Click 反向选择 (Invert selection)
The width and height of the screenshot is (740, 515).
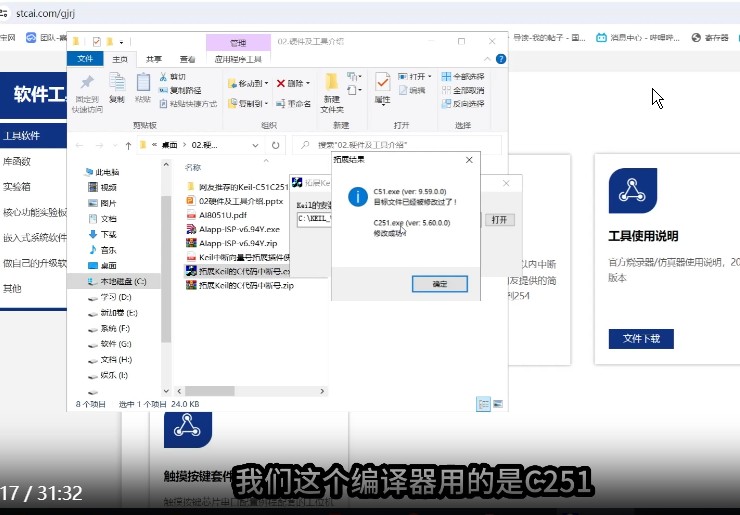tap(463, 103)
